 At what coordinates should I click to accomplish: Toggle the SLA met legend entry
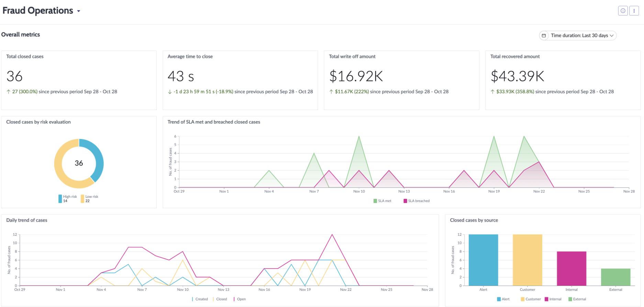pos(382,201)
